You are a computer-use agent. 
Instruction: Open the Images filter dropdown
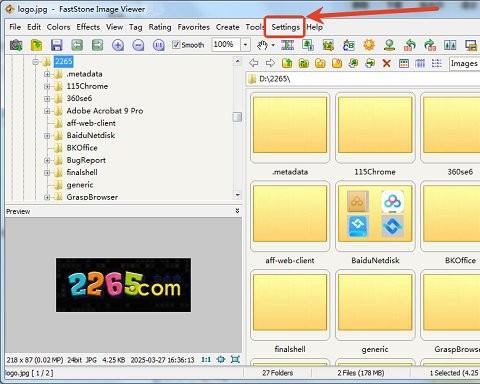pos(465,63)
